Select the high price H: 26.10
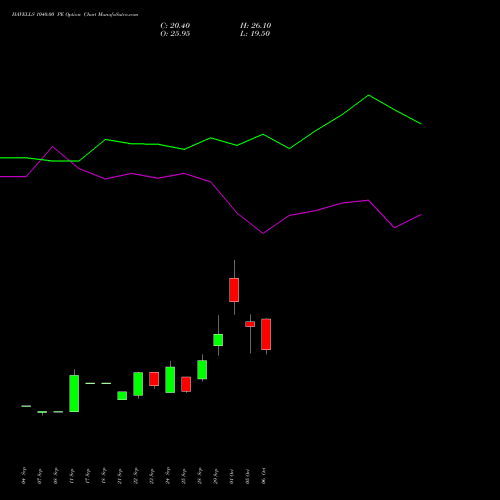Viewport: 500px width, 500px height. tap(256, 26)
